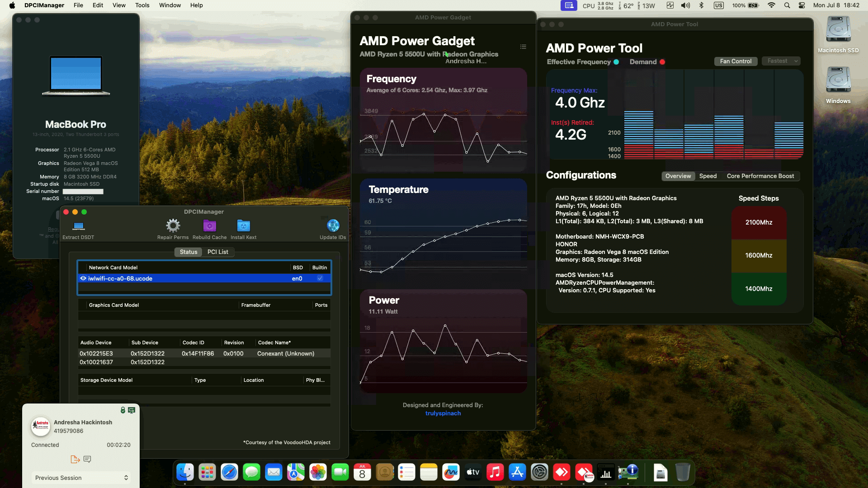868x488 pixels.
Task: Open the Bluetooth menu bar icon
Action: click(702, 5)
